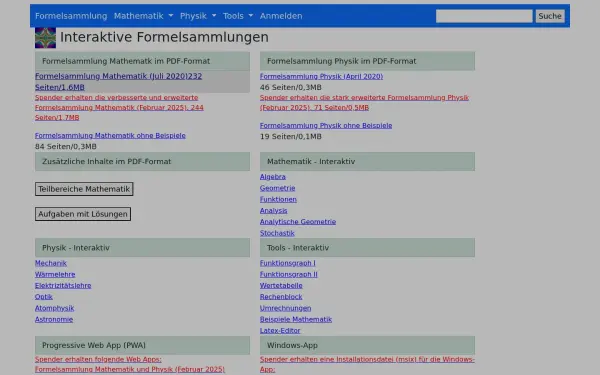Screen dimensions: 600x375
Task: Click 'Mathematik - Interaktiv' section header
Action: [x=367, y=161]
